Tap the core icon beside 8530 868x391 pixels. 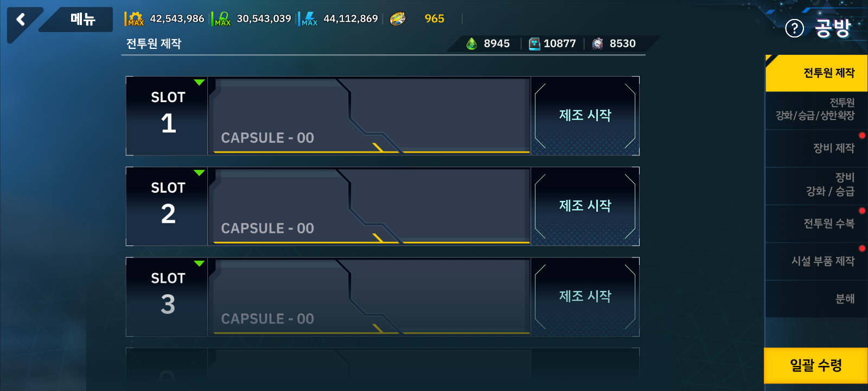[597, 43]
